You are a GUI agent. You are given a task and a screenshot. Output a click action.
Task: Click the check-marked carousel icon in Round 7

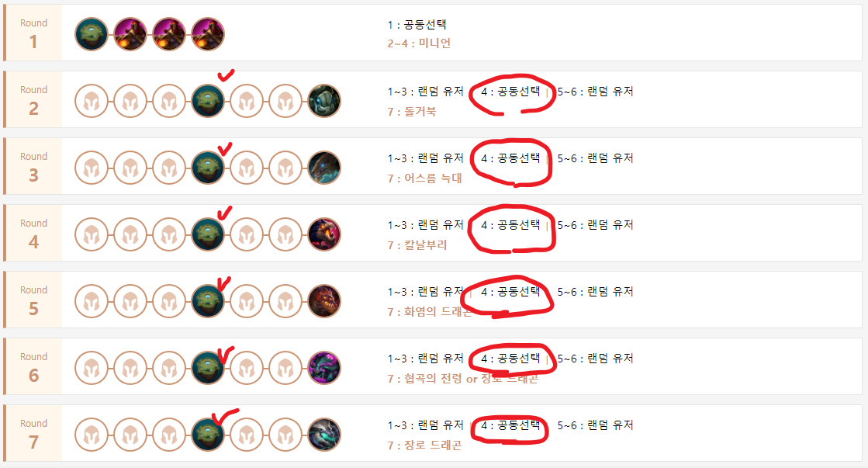(x=208, y=435)
